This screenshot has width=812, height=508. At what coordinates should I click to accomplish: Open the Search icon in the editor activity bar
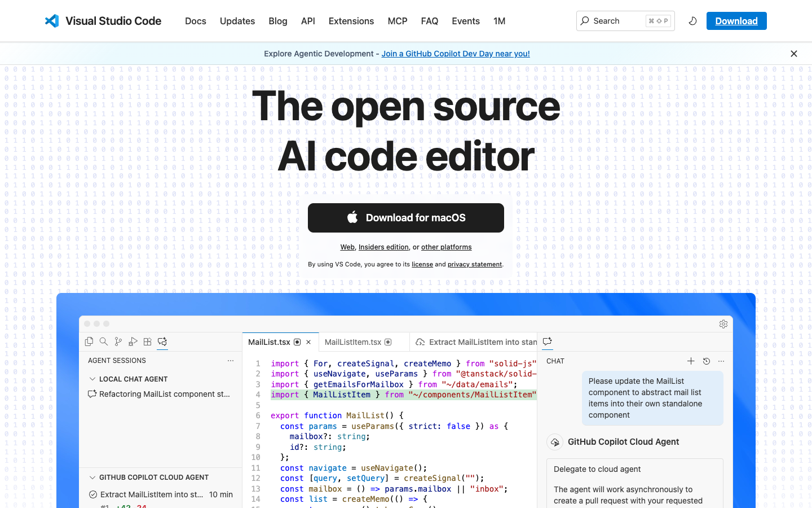(103, 341)
